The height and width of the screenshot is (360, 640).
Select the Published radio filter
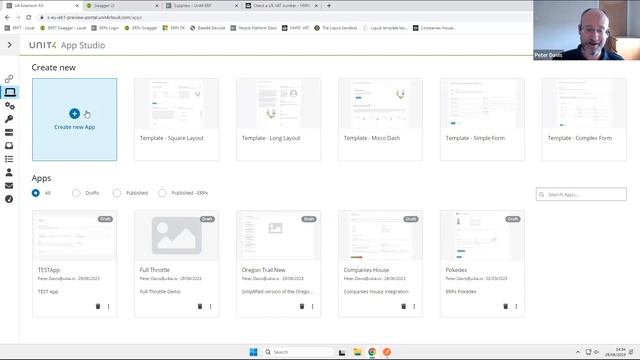tap(117, 193)
